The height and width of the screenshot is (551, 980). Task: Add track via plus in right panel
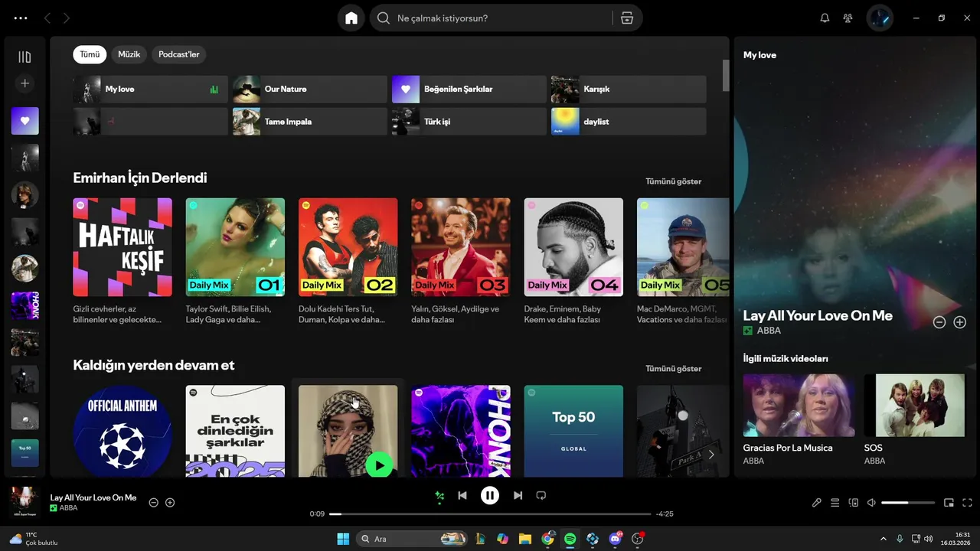(959, 322)
